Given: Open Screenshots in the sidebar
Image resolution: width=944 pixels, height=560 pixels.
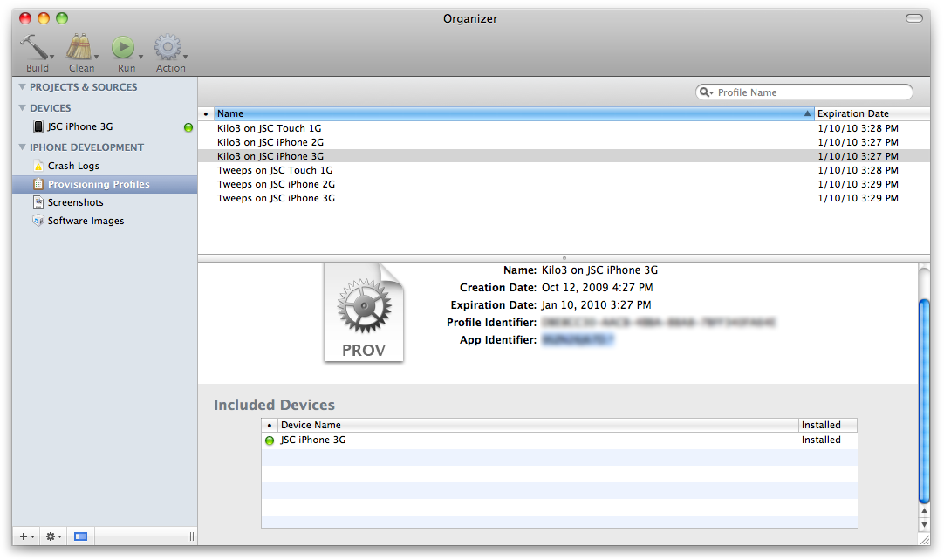Looking at the screenshot, I should coord(75,202).
